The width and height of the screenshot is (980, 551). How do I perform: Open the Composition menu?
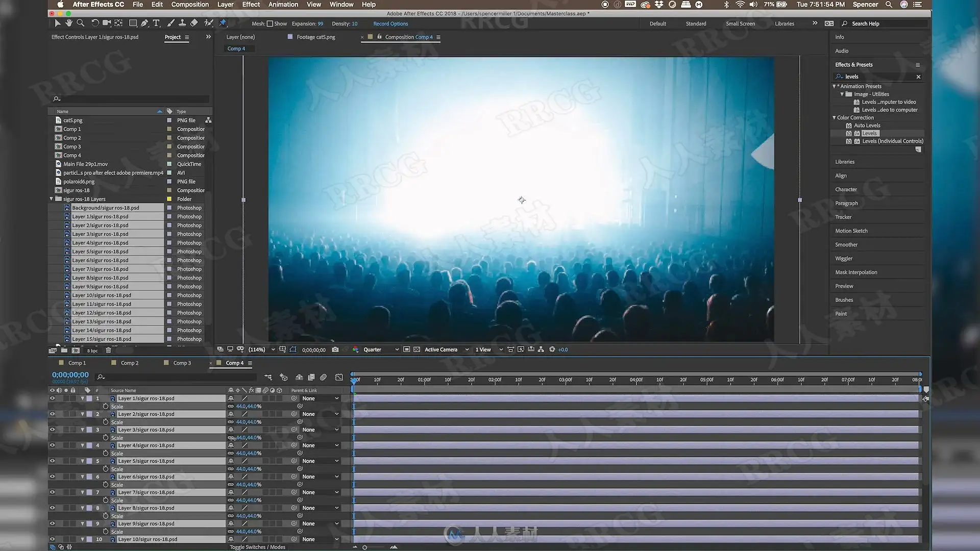[x=190, y=5]
